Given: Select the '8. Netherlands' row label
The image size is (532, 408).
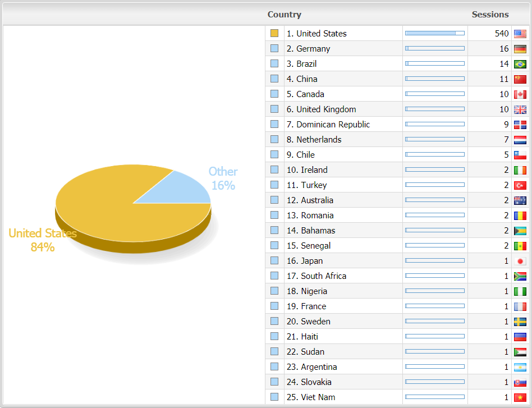Looking at the screenshot, I should (314, 140).
